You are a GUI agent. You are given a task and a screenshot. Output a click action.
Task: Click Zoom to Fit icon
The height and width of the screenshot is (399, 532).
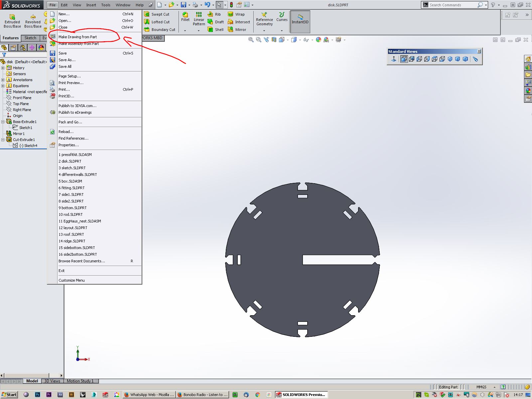point(251,40)
